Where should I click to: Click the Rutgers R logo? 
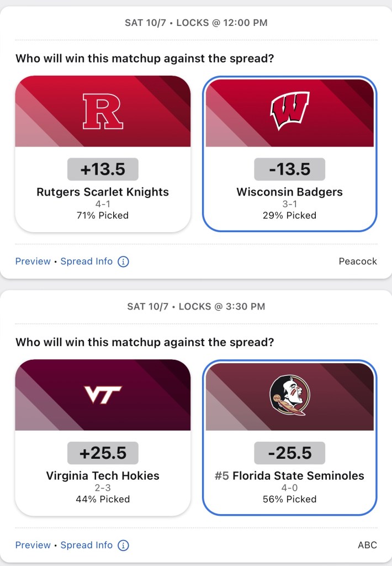pyautogui.click(x=103, y=111)
